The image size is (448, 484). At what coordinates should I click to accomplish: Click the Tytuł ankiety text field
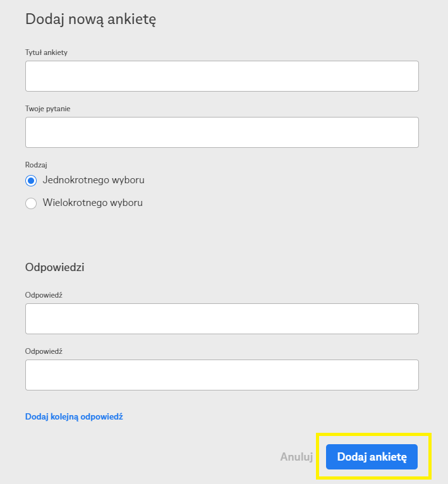pos(222,76)
